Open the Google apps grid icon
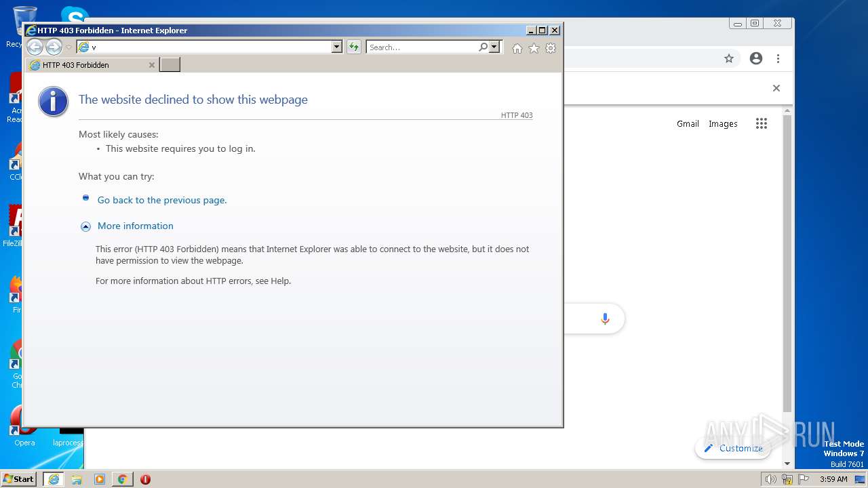Viewport: 868px width, 488px height. 762,123
